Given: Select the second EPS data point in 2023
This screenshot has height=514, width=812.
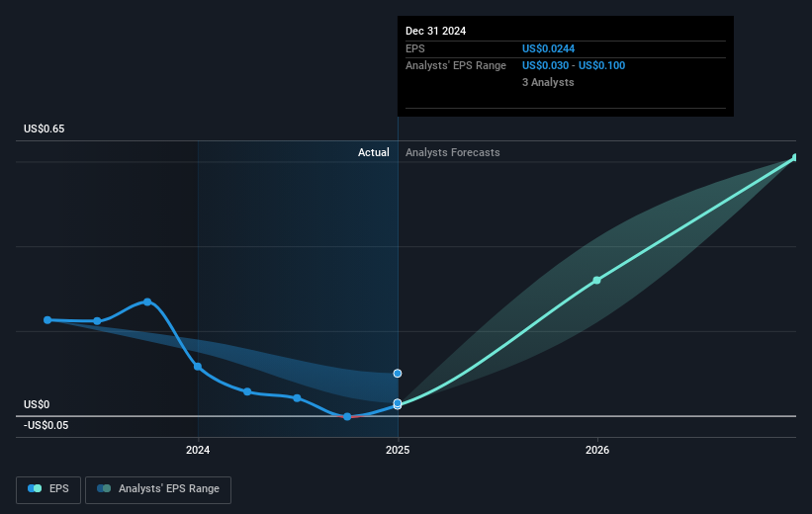Looking at the screenshot, I should point(97,321).
